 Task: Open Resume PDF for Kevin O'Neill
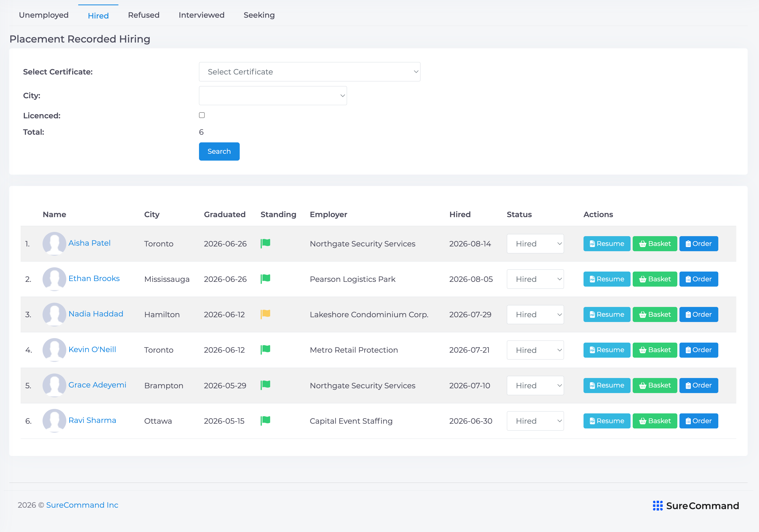coord(607,350)
